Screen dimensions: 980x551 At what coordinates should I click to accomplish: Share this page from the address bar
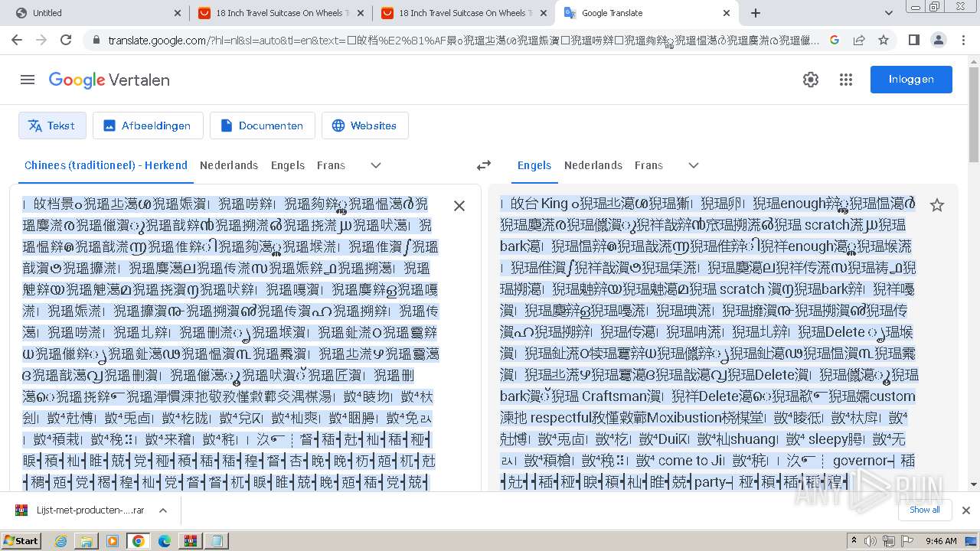[859, 40]
